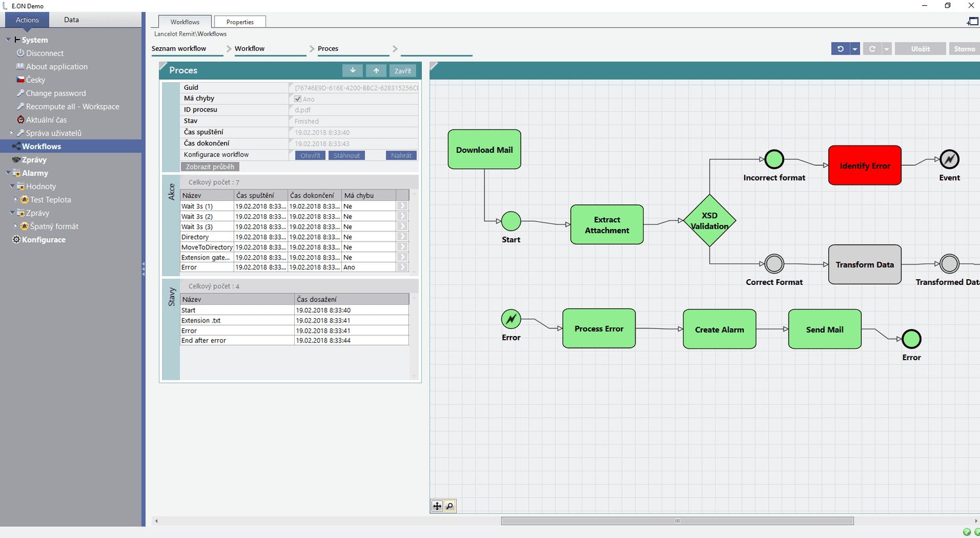The height and width of the screenshot is (538, 980).
Task: Click the Error lightning start event node
Action: point(510,319)
